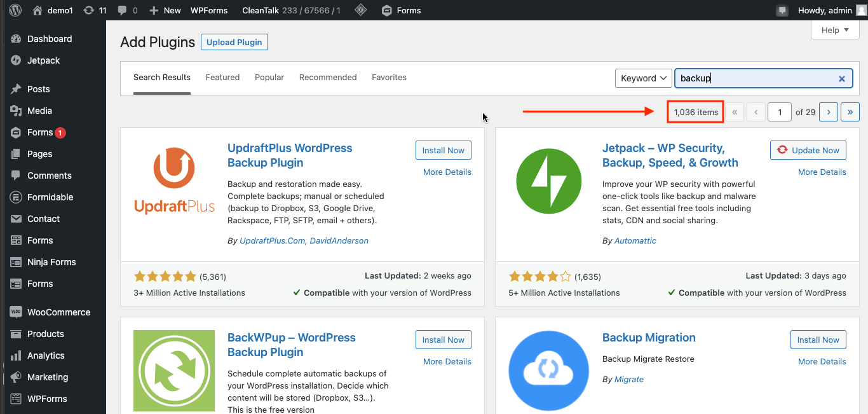This screenshot has height=414, width=868.
Task: Open the Forms icon in top admin bar
Action: click(x=387, y=10)
